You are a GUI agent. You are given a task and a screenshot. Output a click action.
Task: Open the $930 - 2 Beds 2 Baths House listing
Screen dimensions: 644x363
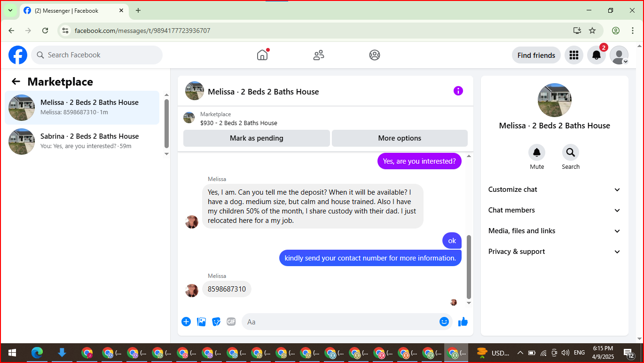click(239, 123)
